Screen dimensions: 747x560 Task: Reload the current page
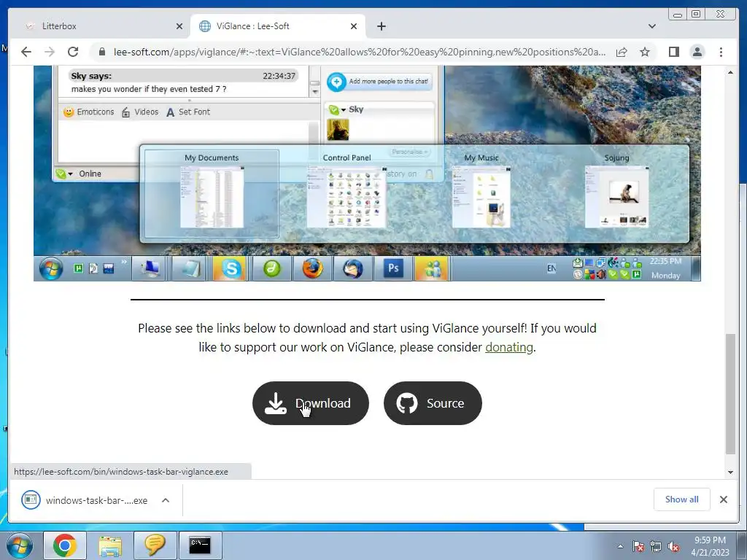pos(73,52)
